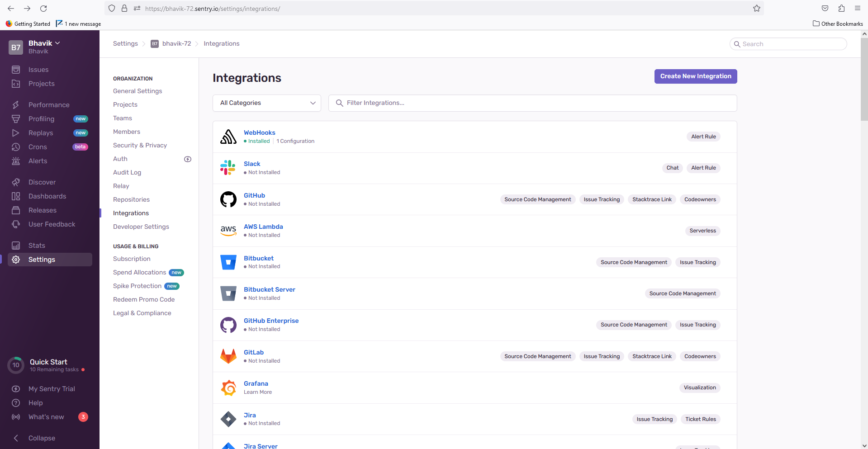Click the GitLab fox logo
The image size is (868, 449).
pos(228,356)
